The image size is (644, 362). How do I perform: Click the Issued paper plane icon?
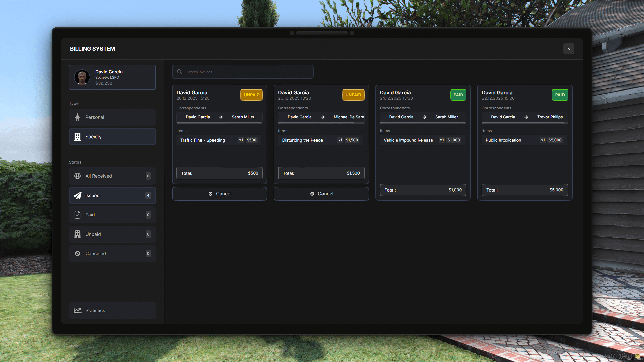pos(77,195)
